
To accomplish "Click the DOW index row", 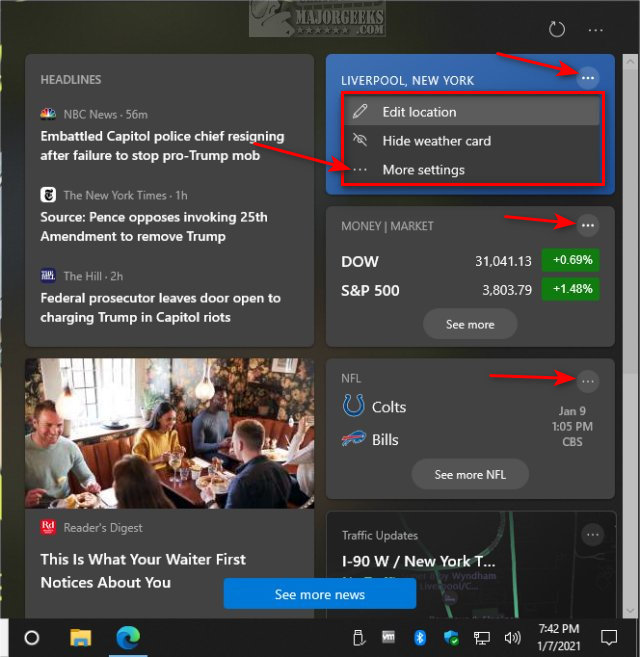I will 470,261.
